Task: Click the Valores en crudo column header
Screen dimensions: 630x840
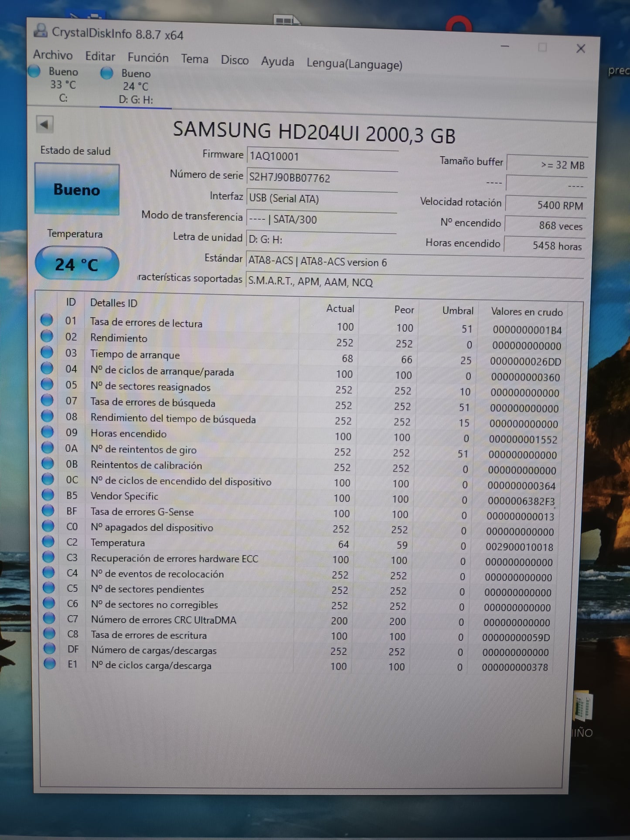Action: [x=527, y=312]
